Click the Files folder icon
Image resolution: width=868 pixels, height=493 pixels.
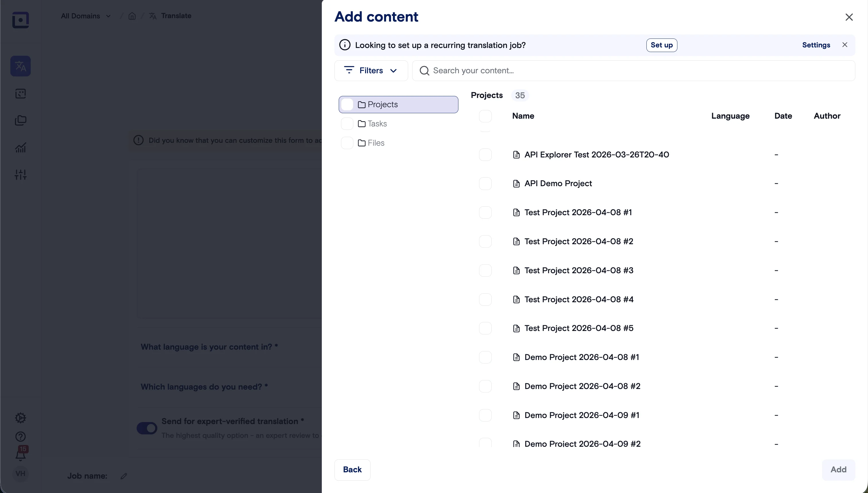[362, 143]
